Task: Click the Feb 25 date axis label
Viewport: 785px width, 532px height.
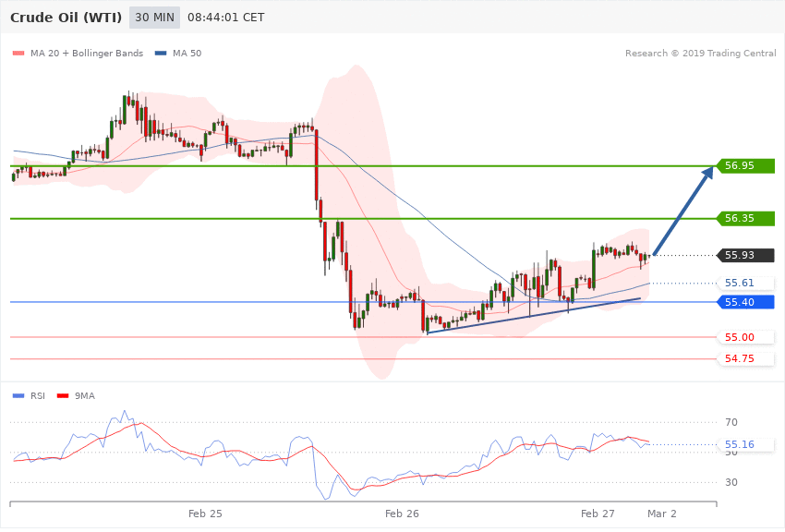Action: (205, 514)
